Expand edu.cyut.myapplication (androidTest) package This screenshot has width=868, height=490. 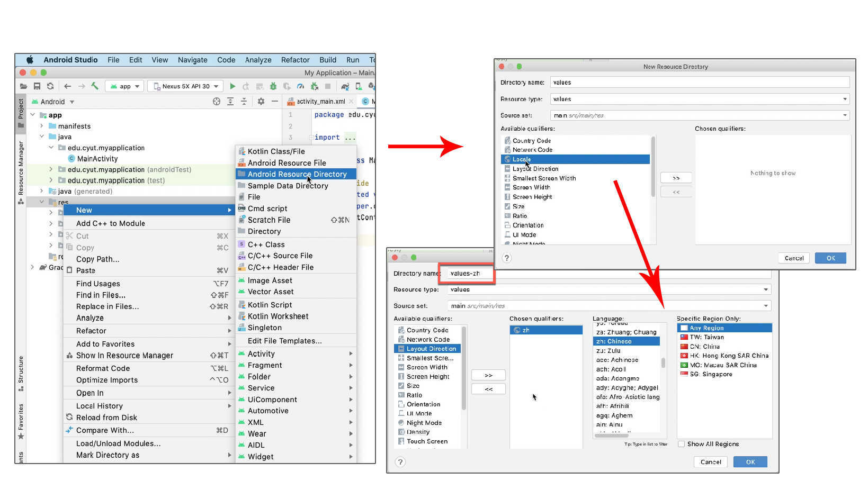point(51,169)
